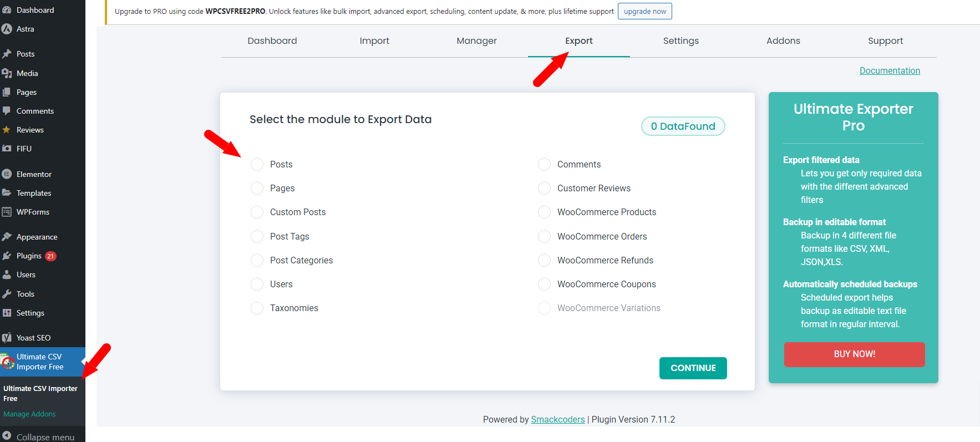Click the Pages icon in the sidebar

pos(7,92)
